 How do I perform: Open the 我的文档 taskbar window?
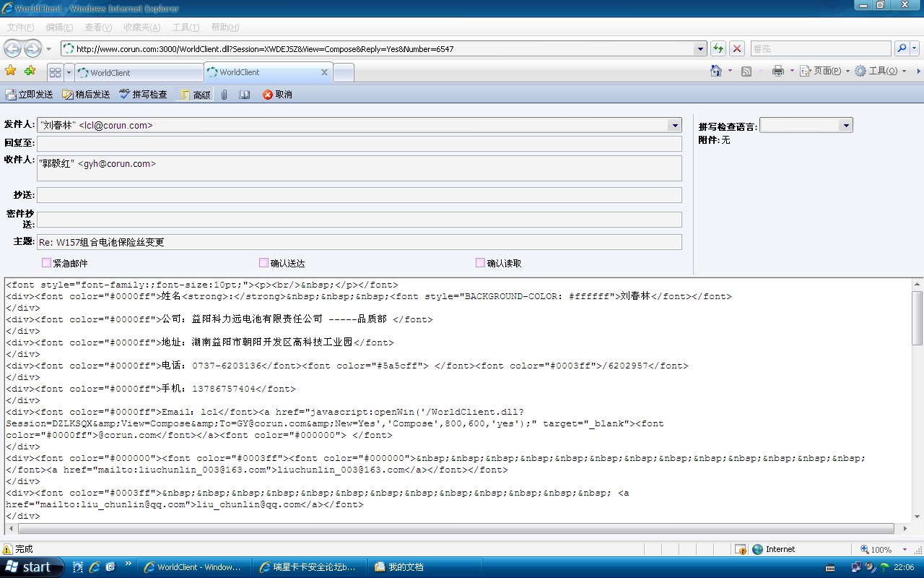tap(425, 567)
